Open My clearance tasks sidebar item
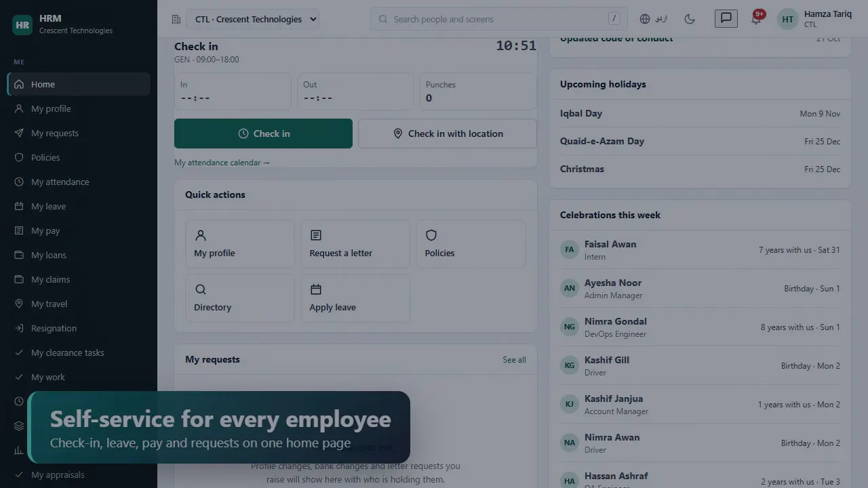 (79, 352)
